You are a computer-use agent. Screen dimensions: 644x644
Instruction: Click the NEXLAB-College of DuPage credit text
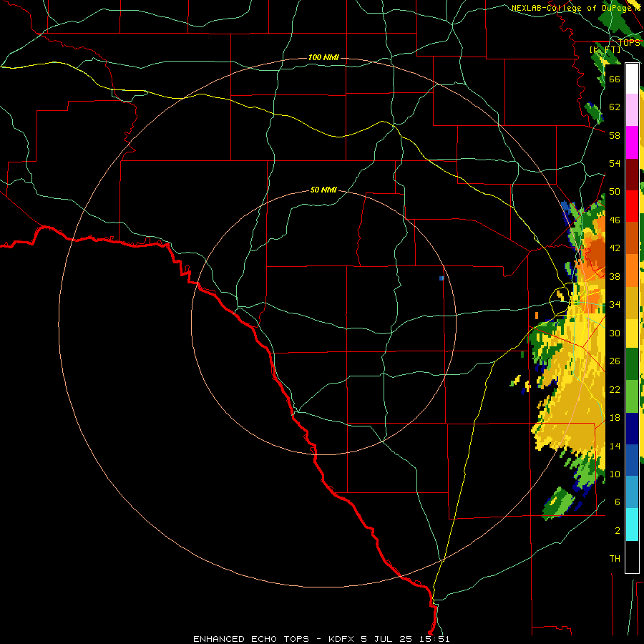(576, 8)
